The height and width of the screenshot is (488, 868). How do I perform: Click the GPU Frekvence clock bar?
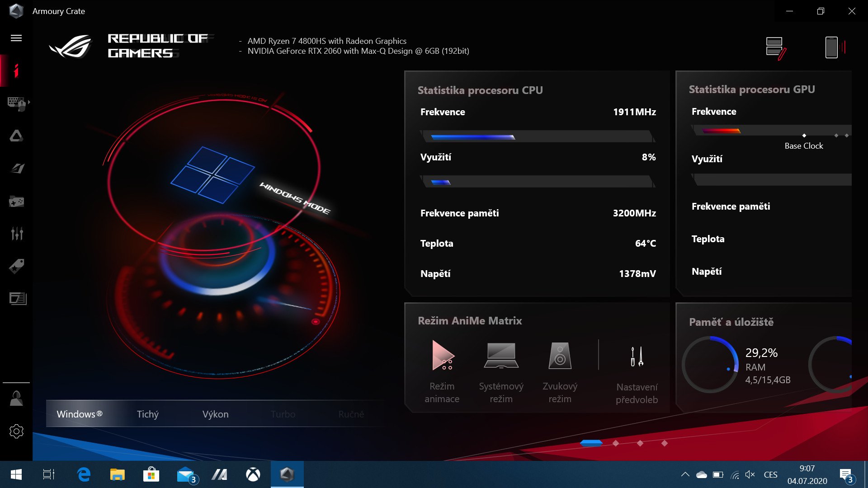point(772,131)
